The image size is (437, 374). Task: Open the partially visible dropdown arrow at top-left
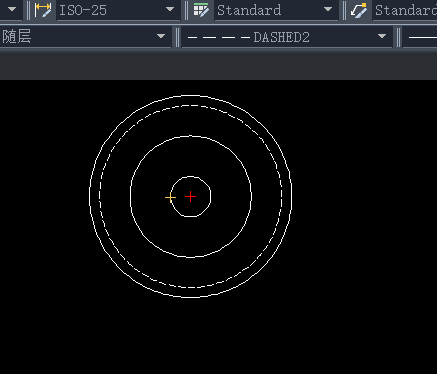(12, 9)
